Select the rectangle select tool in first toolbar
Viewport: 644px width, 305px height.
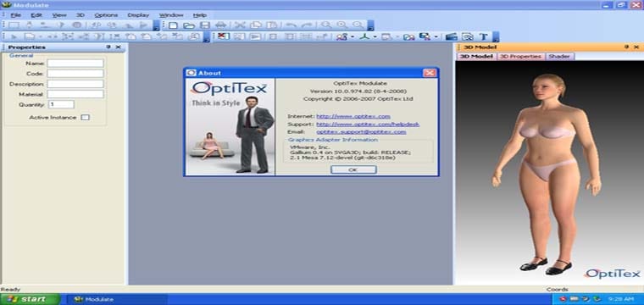coord(14,25)
